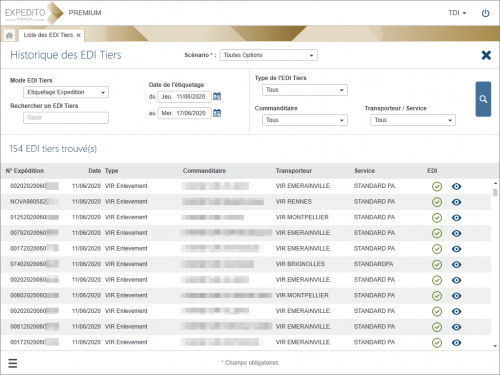Screen dimensions: 500x375
Task: Click VIR RENNES transporteur cell
Action: coord(294,202)
